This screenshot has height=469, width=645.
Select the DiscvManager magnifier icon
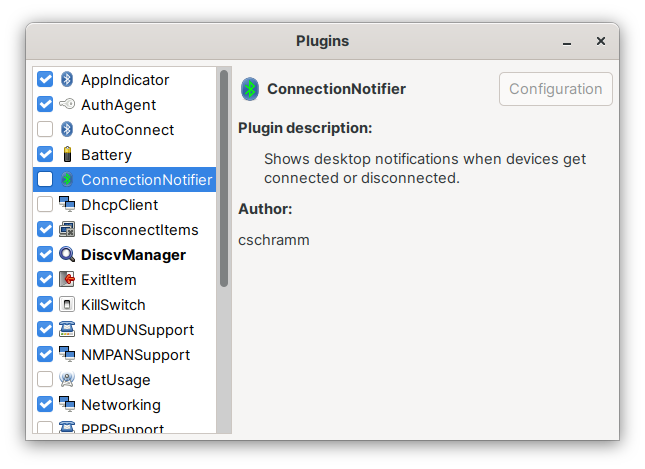tap(67, 254)
